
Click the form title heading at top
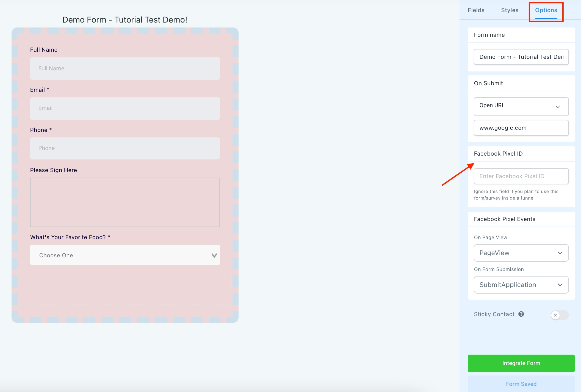coord(125,20)
